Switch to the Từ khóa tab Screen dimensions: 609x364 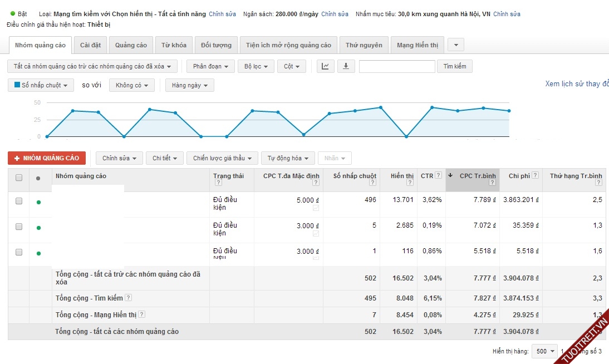click(174, 45)
